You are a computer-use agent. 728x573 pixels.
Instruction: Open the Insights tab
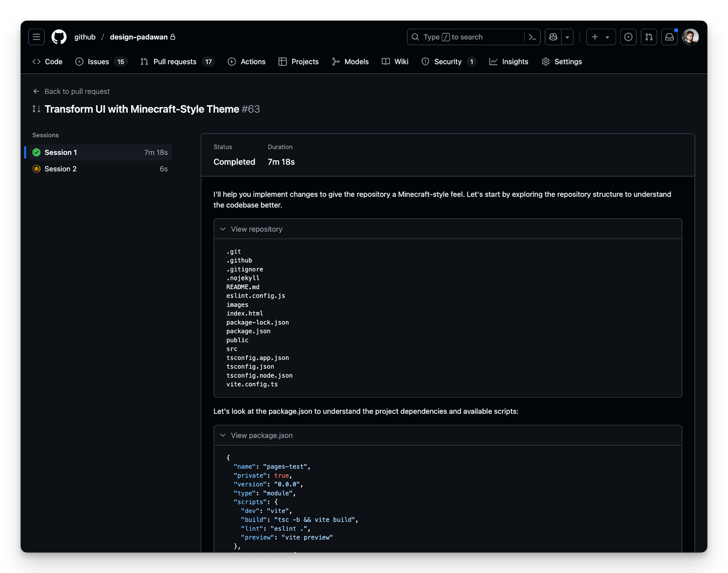pos(509,62)
